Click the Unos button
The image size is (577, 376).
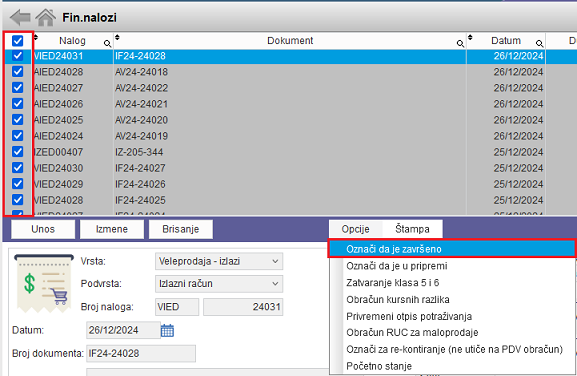[x=43, y=229]
